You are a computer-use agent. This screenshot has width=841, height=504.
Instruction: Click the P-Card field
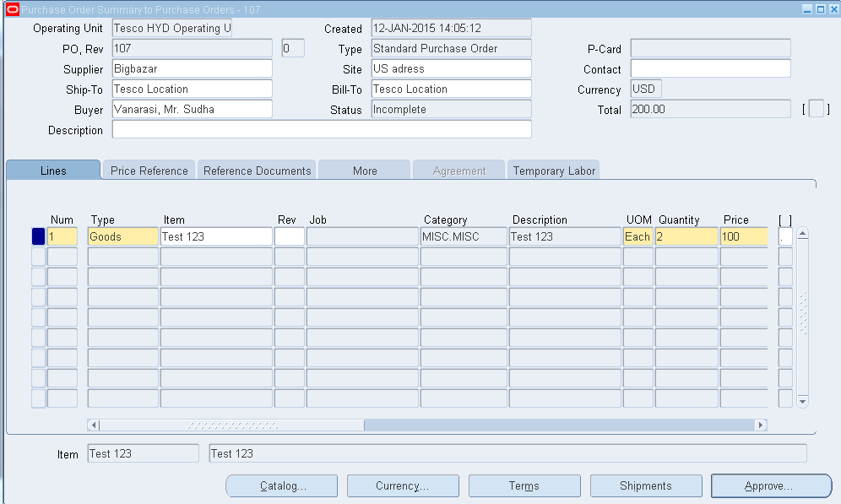click(710, 48)
